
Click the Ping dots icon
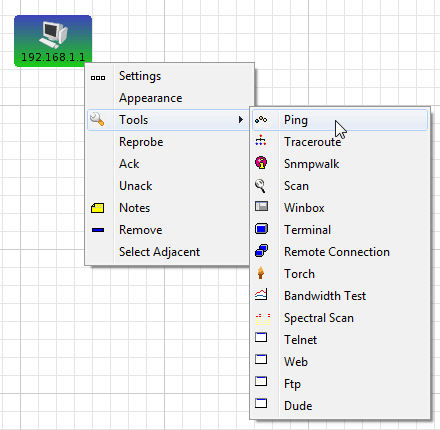[261, 120]
